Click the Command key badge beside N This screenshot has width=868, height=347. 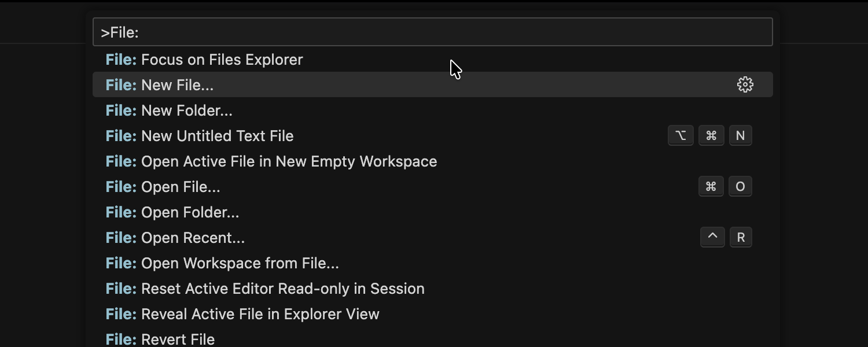pos(711,136)
